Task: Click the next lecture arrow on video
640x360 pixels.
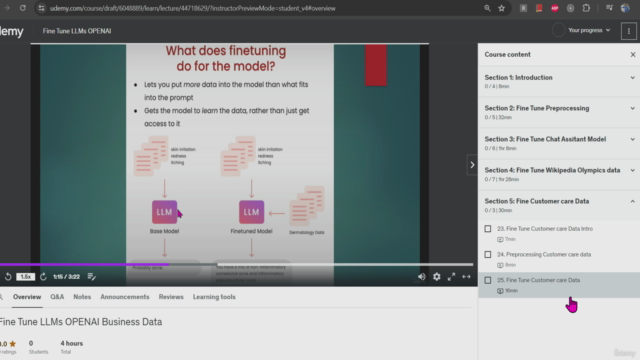Action: point(472,165)
